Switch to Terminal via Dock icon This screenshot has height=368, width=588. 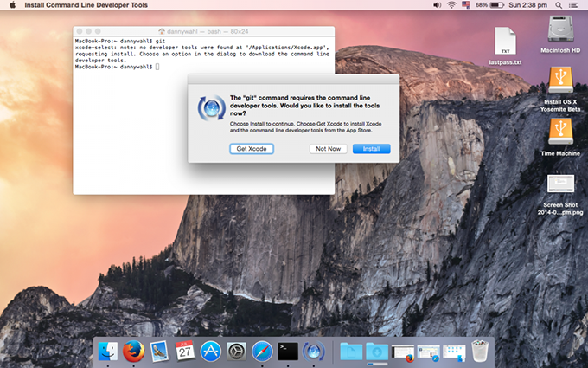point(288,352)
